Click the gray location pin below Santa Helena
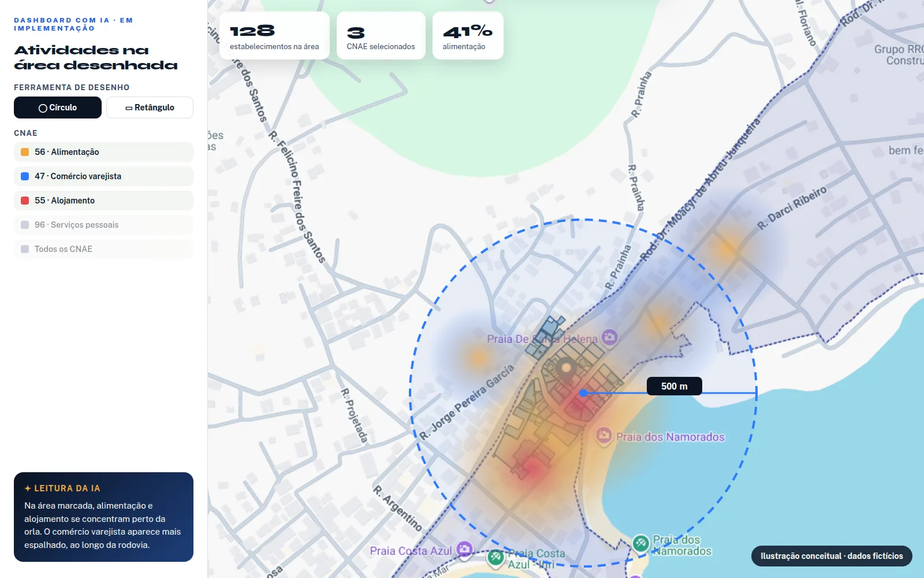Viewport: 924px width, 578px height. pos(566,369)
